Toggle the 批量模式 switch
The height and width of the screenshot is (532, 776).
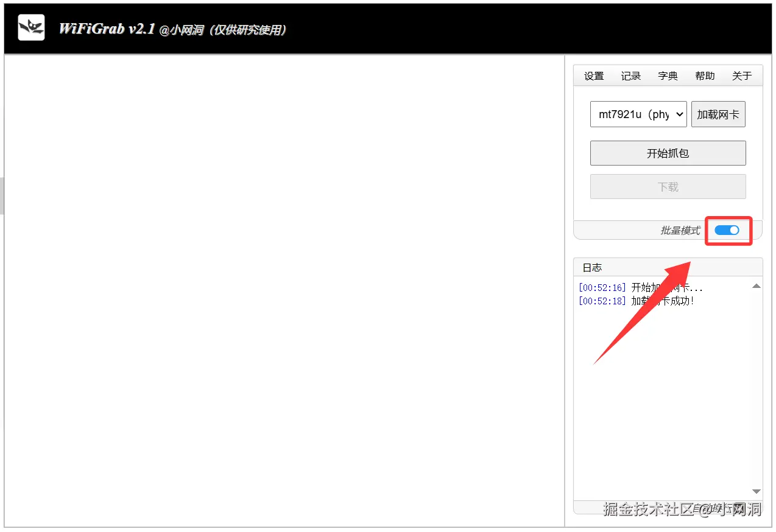point(727,230)
